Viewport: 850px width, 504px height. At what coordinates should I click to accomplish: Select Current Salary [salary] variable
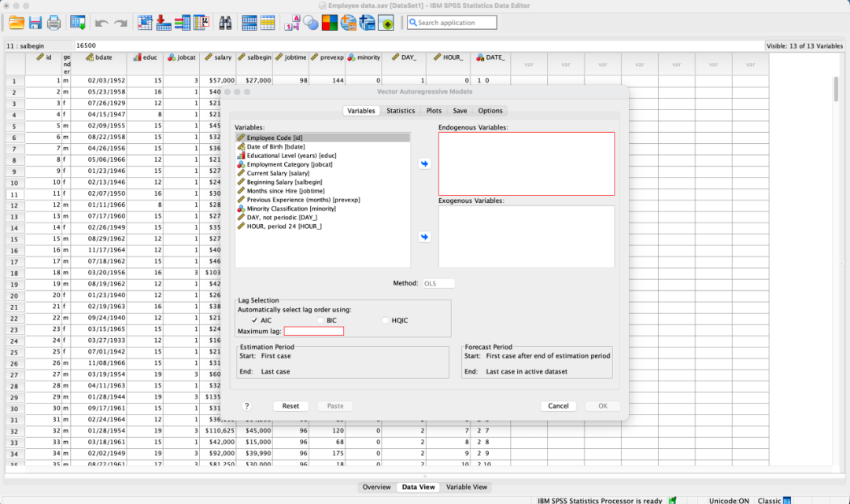click(x=323, y=173)
